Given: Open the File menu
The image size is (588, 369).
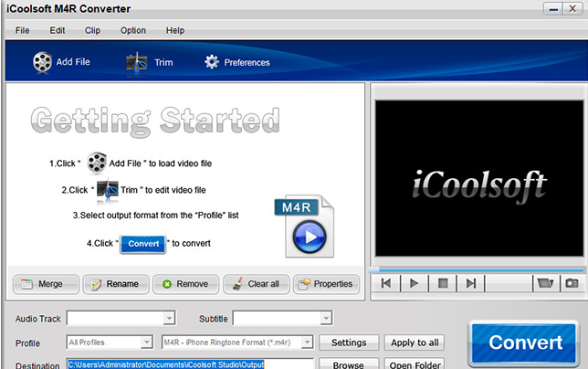Looking at the screenshot, I should pos(23,30).
